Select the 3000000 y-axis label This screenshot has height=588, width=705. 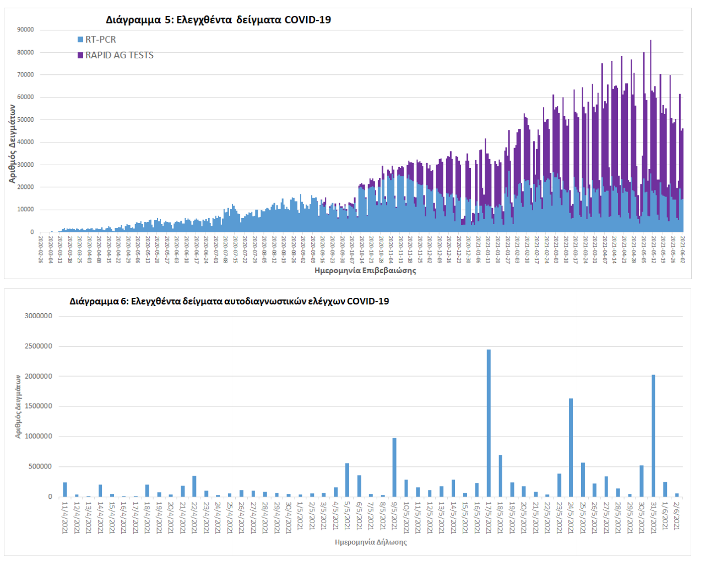click(x=38, y=316)
